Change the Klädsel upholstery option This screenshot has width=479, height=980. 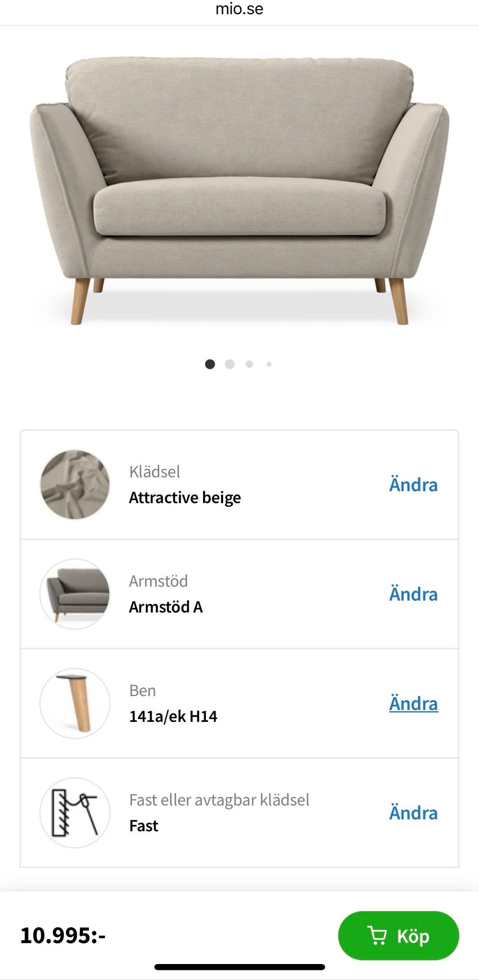tap(413, 485)
